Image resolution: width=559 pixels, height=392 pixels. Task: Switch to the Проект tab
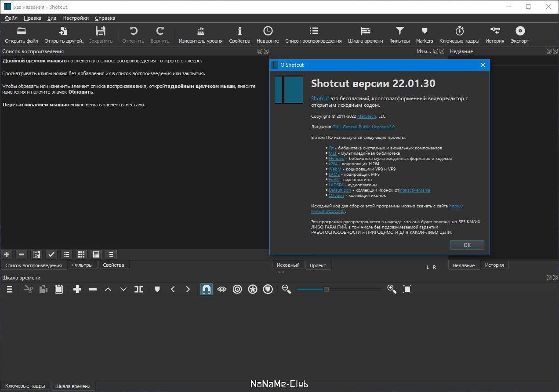pos(318,265)
